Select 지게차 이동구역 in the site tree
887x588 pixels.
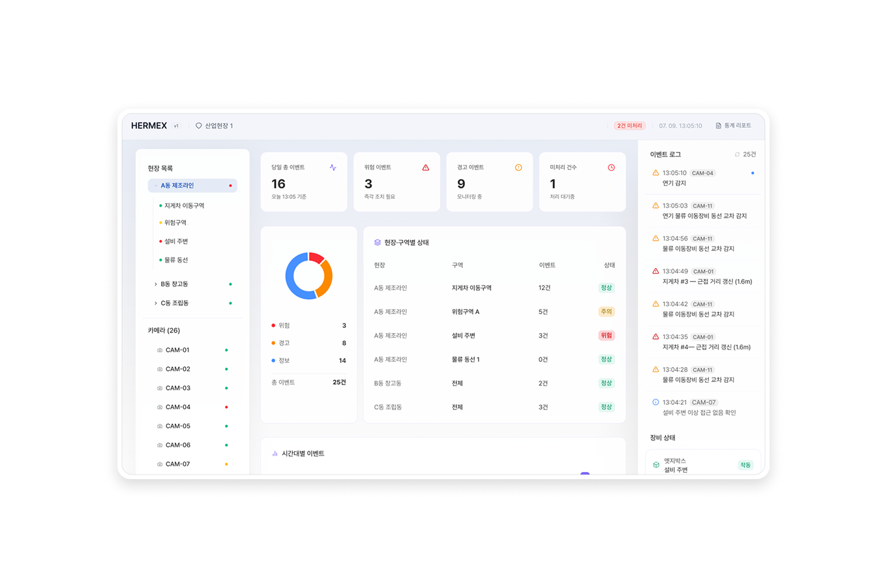pos(184,205)
